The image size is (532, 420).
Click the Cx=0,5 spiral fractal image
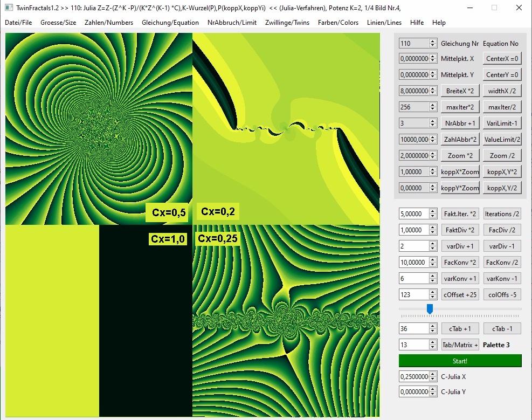pos(99,128)
